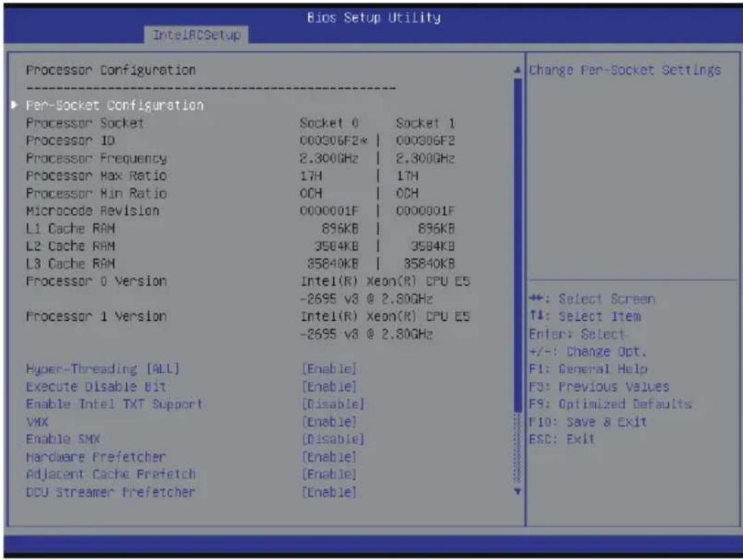Click Socket 0 microcode 0000001F
The width and height of the screenshot is (743, 560).
click(329, 211)
